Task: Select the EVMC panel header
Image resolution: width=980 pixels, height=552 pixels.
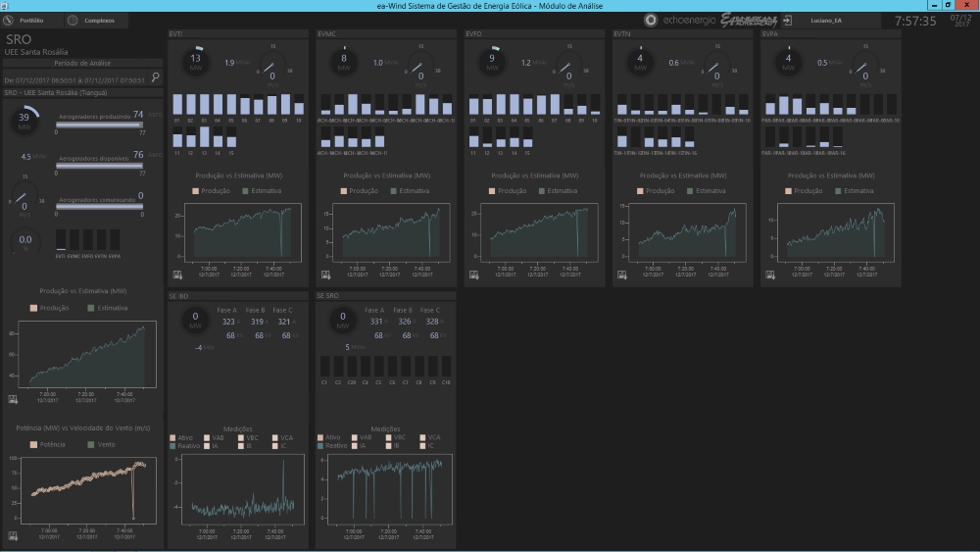Action: [x=386, y=33]
